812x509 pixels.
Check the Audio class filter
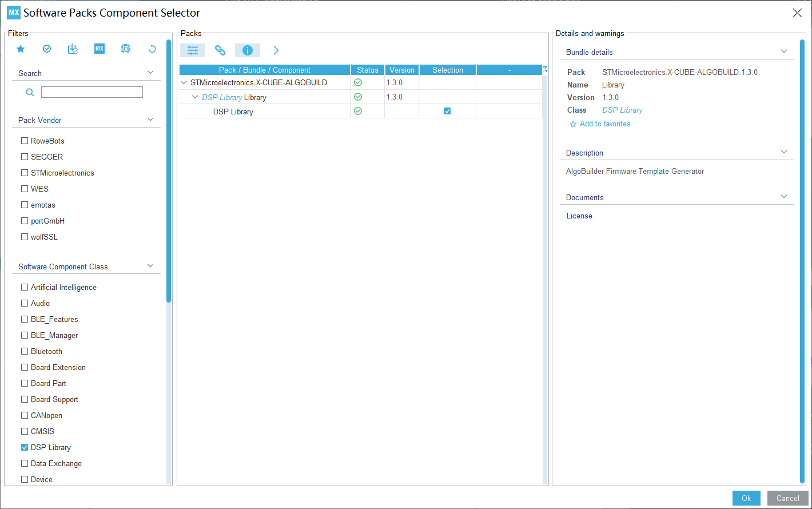[25, 303]
